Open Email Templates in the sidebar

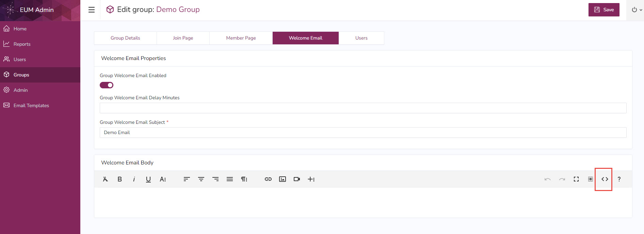tap(40, 105)
